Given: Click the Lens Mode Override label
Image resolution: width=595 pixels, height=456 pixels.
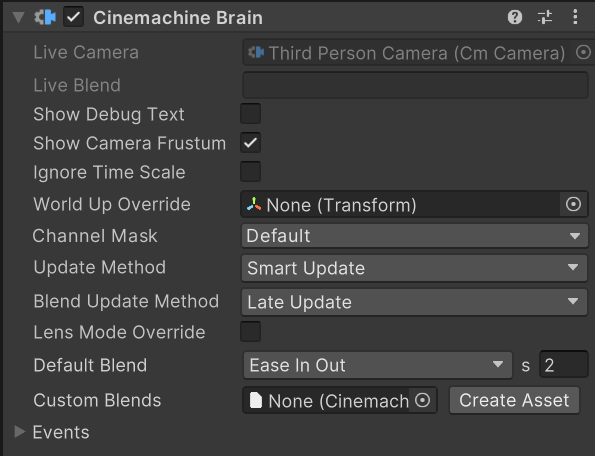Looking at the screenshot, I should [x=119, y=332].
